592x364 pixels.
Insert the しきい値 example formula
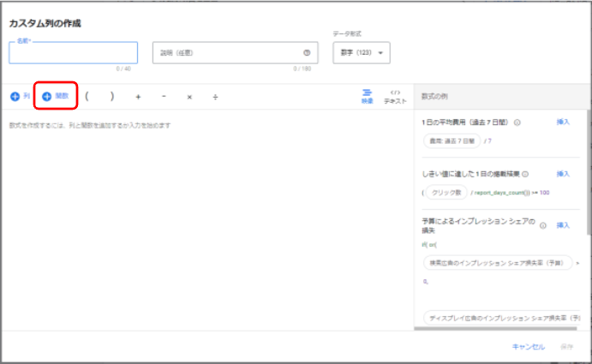[563, 174]
